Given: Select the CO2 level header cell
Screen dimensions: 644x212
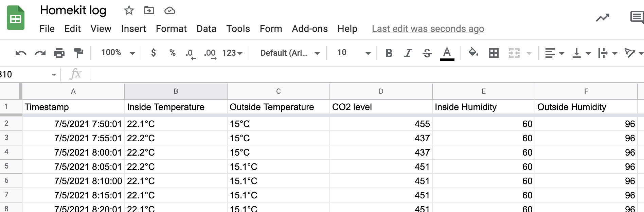Looking at the screenshot, I should (x=380, y=107).
